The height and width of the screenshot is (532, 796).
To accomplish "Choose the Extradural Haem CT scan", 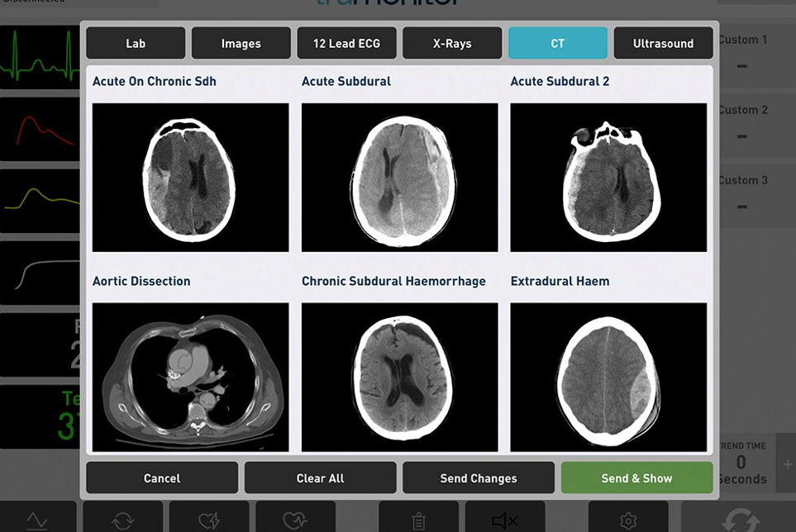I will pyautogui.click(x=608, y=377).
